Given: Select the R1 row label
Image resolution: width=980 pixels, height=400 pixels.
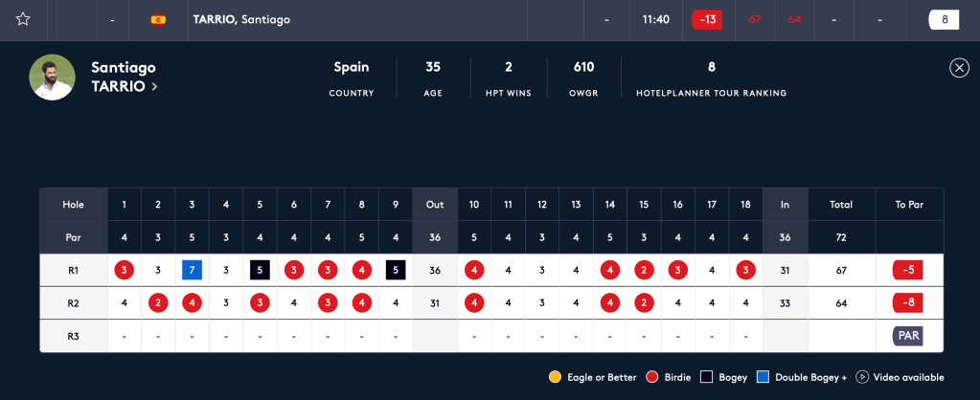Looking at the screenshot, I should point(74,270).
